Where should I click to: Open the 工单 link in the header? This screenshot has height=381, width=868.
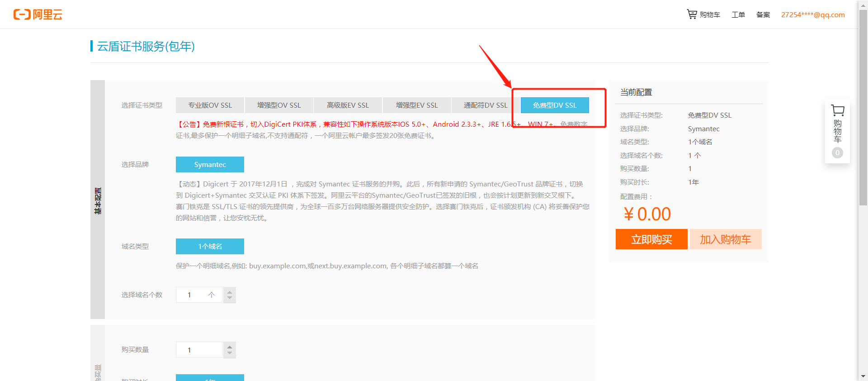pos(738,14)
